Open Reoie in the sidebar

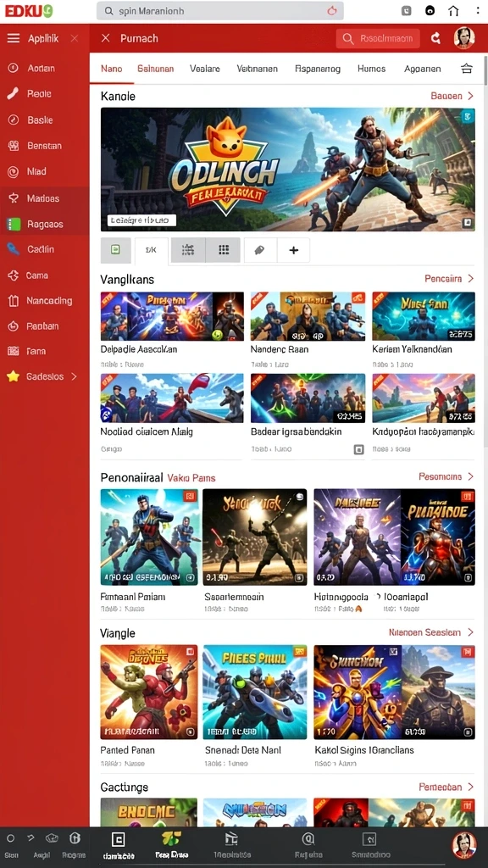[x=39, y=93]
